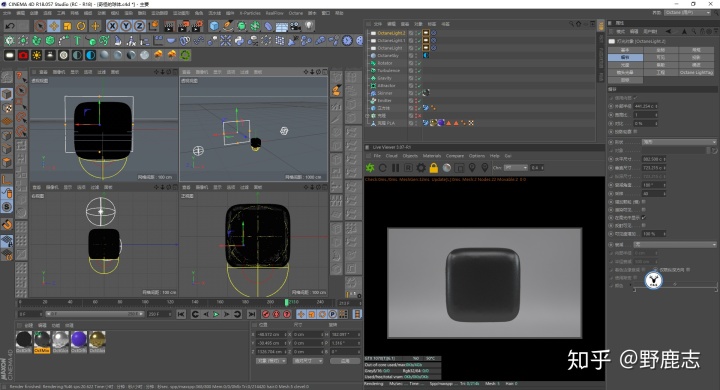The image size is (720, 390).
Task: Toggle the yellow lock resolution icon
Action: [433, 168]
